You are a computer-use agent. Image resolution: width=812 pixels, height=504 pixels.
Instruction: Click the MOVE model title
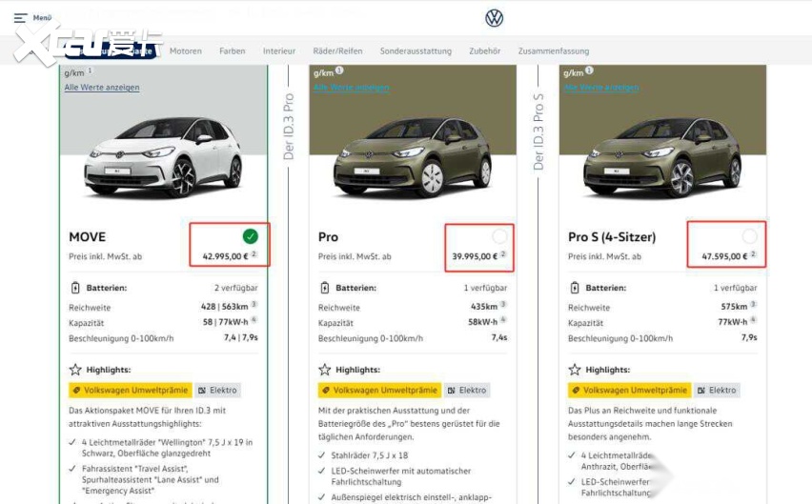(x=87, y=237)
